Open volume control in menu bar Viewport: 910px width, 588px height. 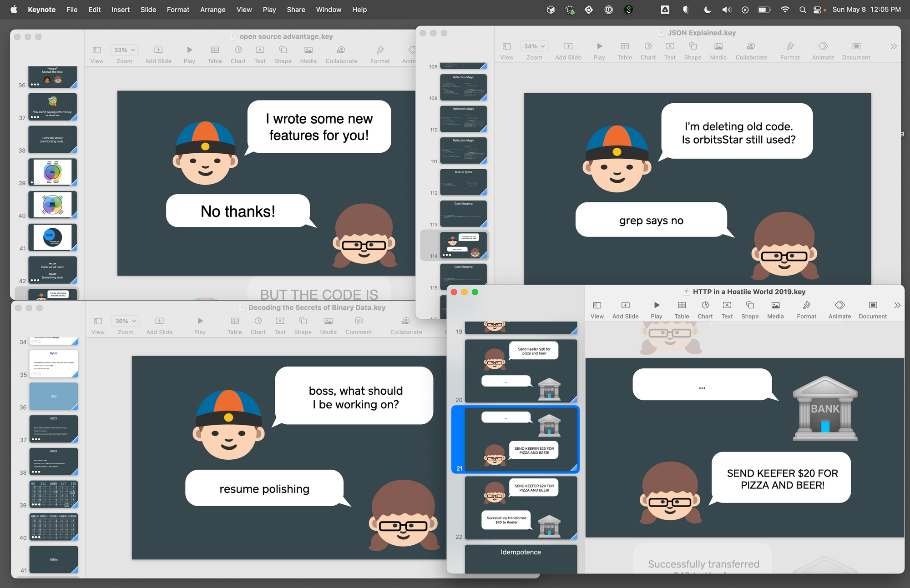pyautogui.click(x=727, y=10)
